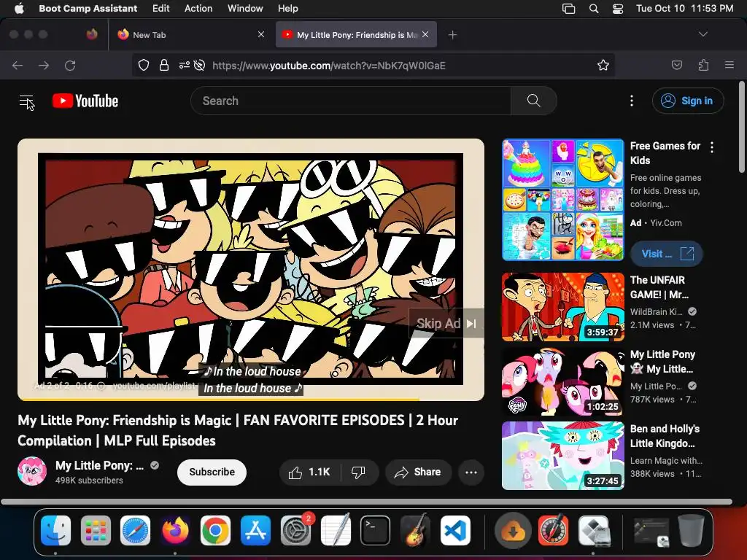The height and width of the screenshot is (560, 747).
Task: Skip the ad
Action: (446, 324)
